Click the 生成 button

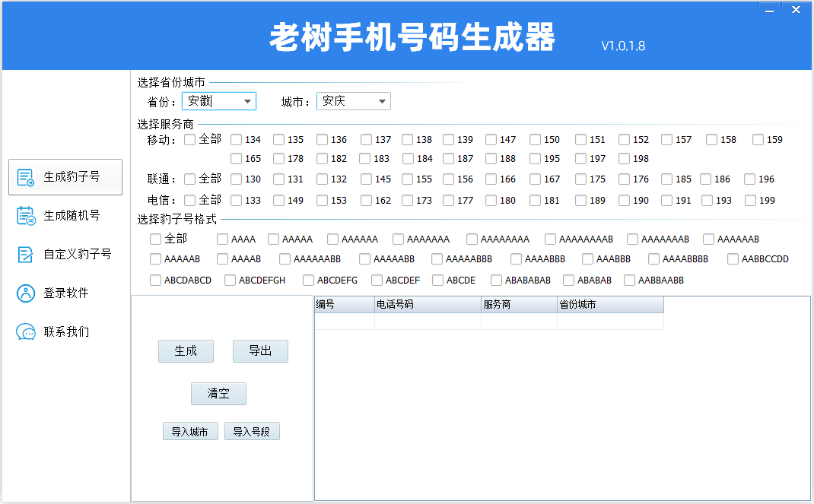186,351
